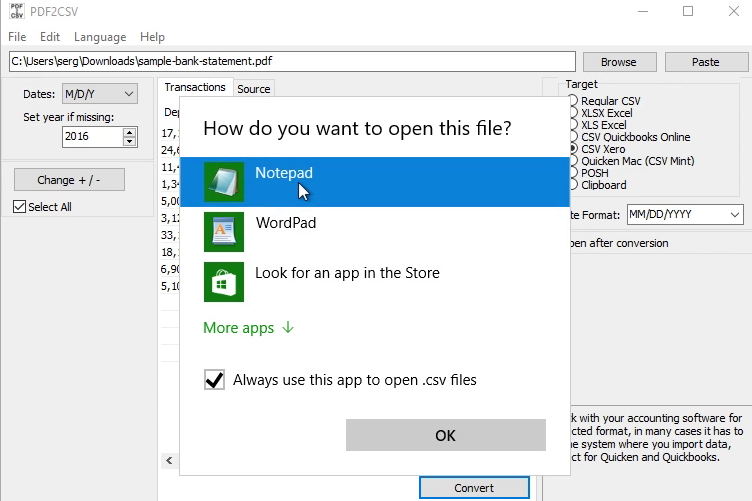Uncheck Always use this app for .csv files
752x501 pixels.
214,380
